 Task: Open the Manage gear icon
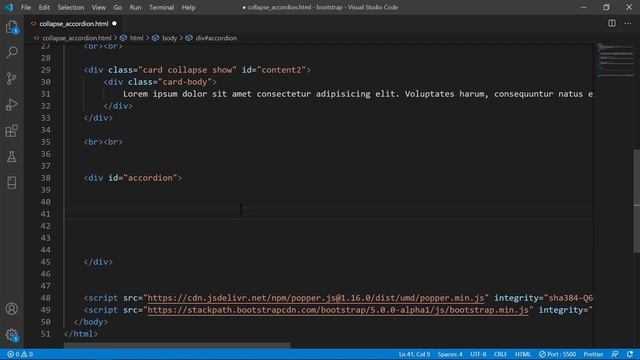(11, 335)
